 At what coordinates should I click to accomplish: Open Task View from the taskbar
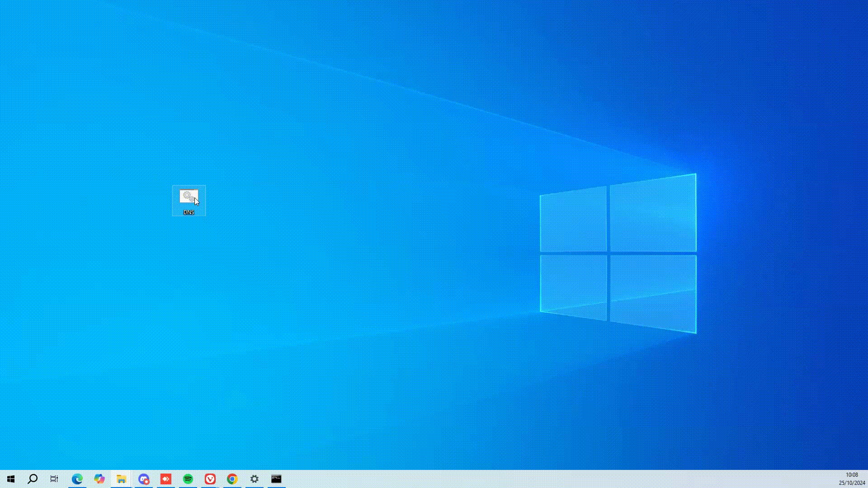[54, 479]
